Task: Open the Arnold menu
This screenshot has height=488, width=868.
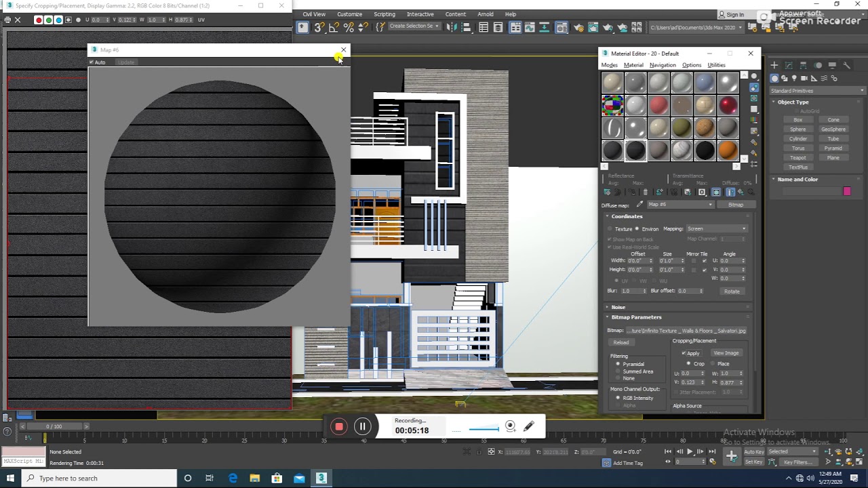Action: click(486, 14)
